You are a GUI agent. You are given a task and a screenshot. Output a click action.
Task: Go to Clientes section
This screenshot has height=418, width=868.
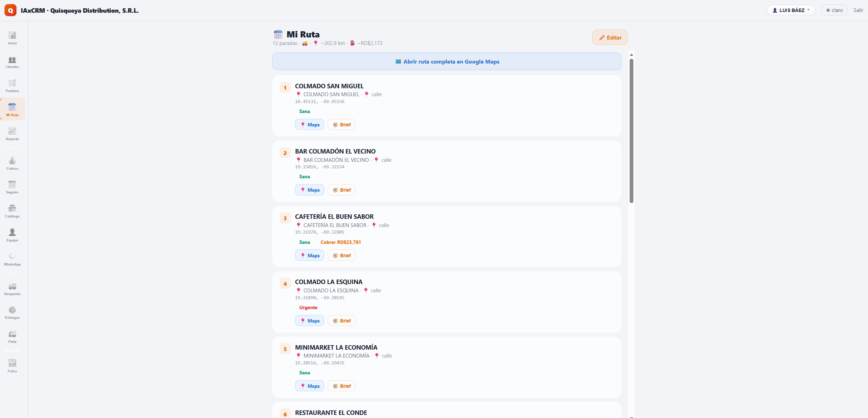tap(12, 62)
